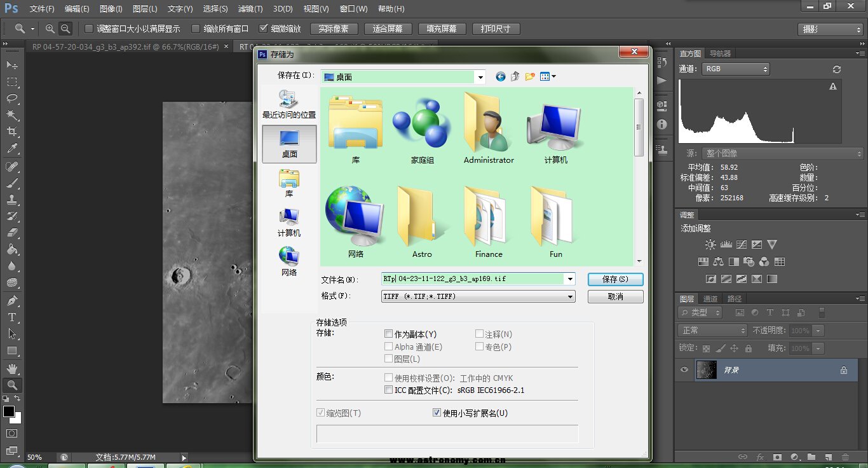Open the layer filter 类型 dropdown
This screenshot has height=468, width=868.
[700, 312]
